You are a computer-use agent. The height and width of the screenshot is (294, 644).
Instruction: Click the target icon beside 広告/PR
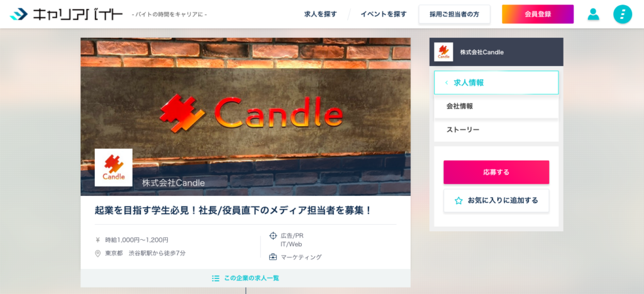tap(273, 235)
